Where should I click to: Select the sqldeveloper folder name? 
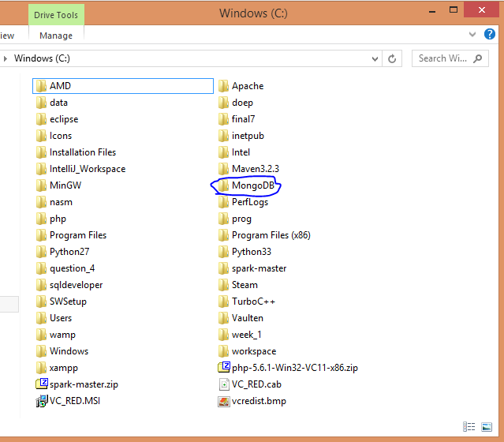[x=77, y=285]
